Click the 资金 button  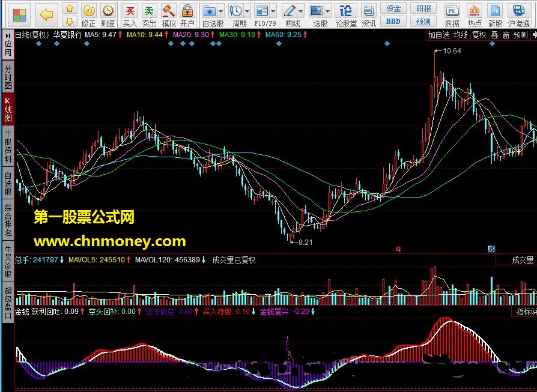coord(393,8)
